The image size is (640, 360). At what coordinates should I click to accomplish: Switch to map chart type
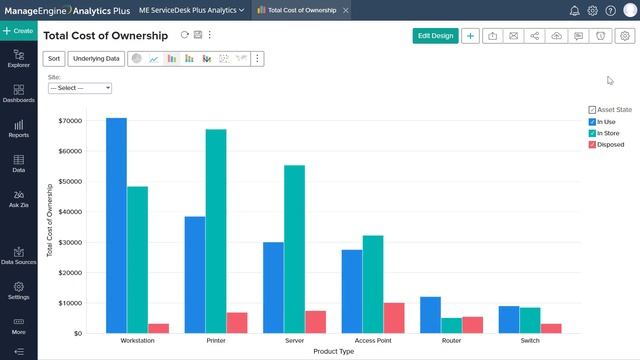(241, 59)
